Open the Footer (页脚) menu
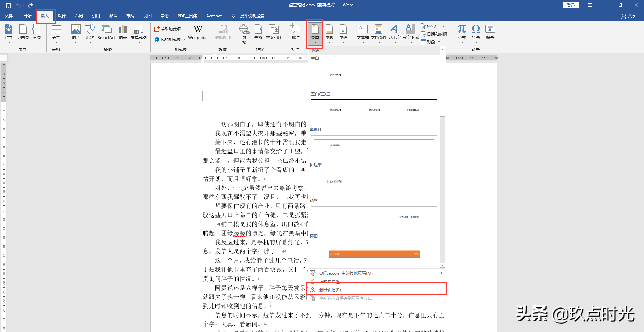The image size is (644, 332). coord(329,34)
